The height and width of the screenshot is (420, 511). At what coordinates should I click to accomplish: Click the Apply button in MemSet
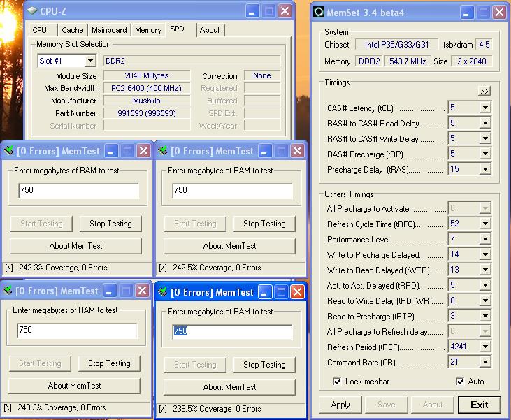coord(340,405)
